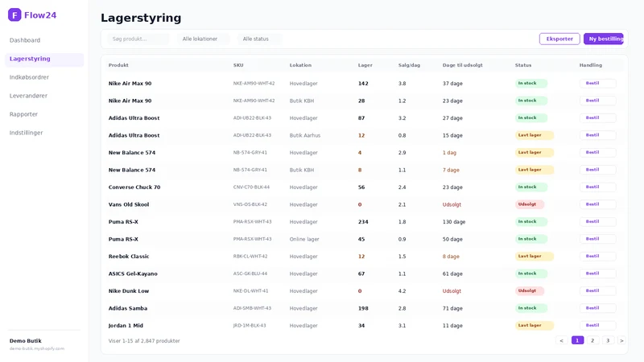Viewport: 644px width, 362px height.
Task: Click Demo Butik store name
Action: 26,341
